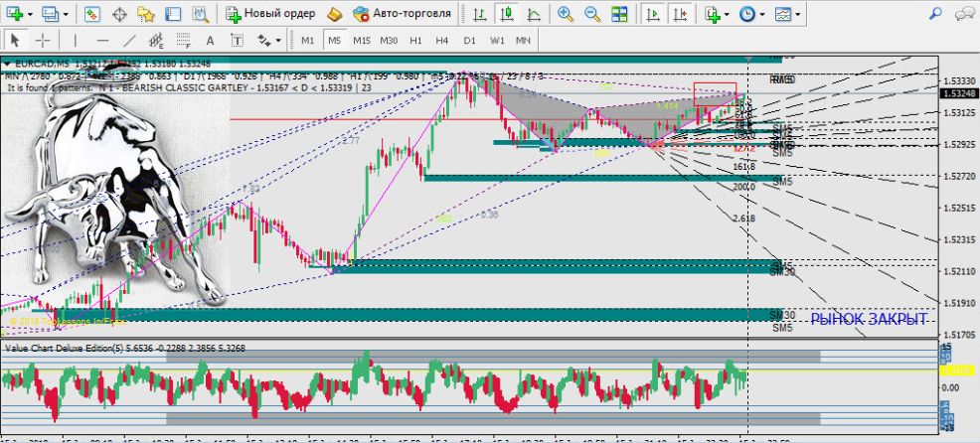Expand the Templates dropdown arrow
The width and height of the screenshot is (980, 443).
797,14
